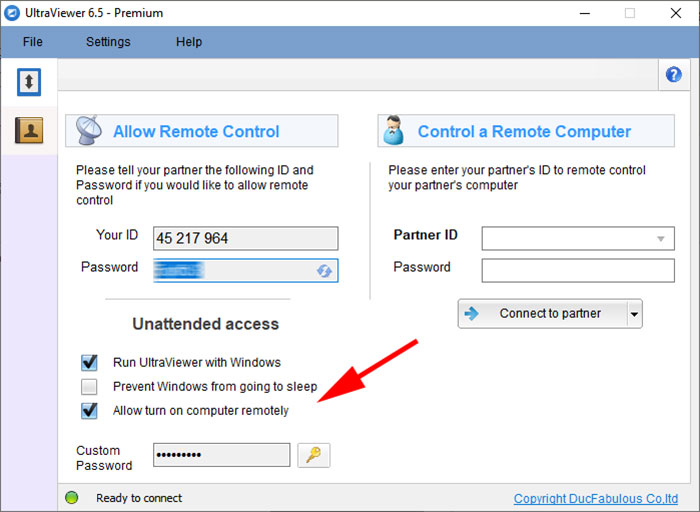Click the green ready status indicator
Viewport: 700px width, 512px height.
(71, 498)
